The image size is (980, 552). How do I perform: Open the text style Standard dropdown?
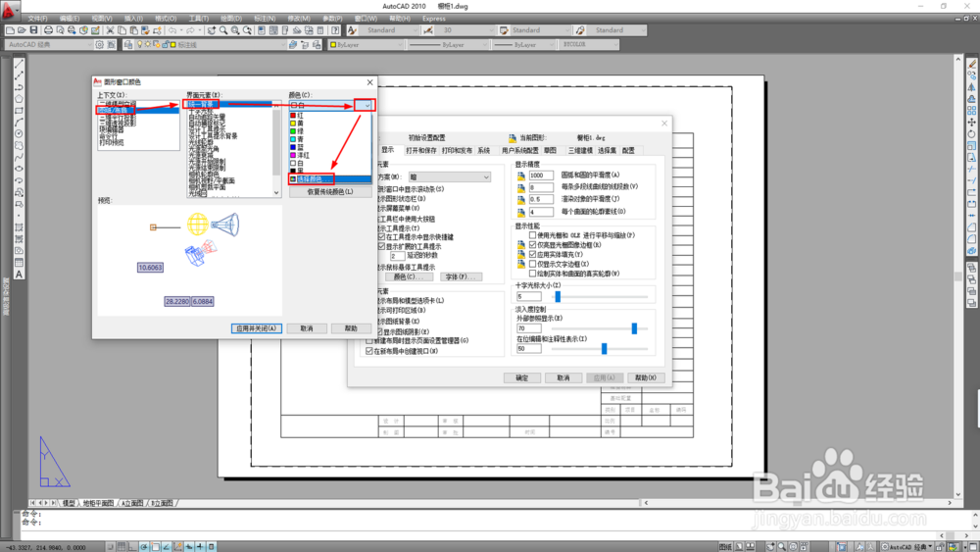[414, 30]
